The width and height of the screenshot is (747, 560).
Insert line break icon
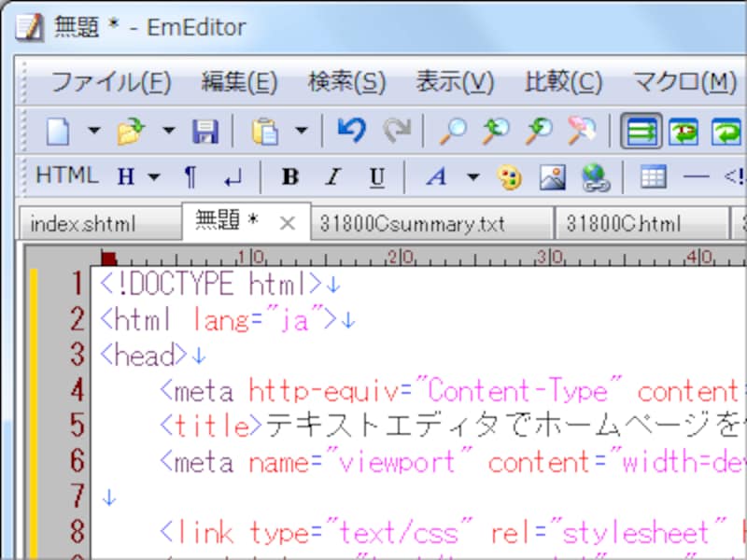[233, 178]
